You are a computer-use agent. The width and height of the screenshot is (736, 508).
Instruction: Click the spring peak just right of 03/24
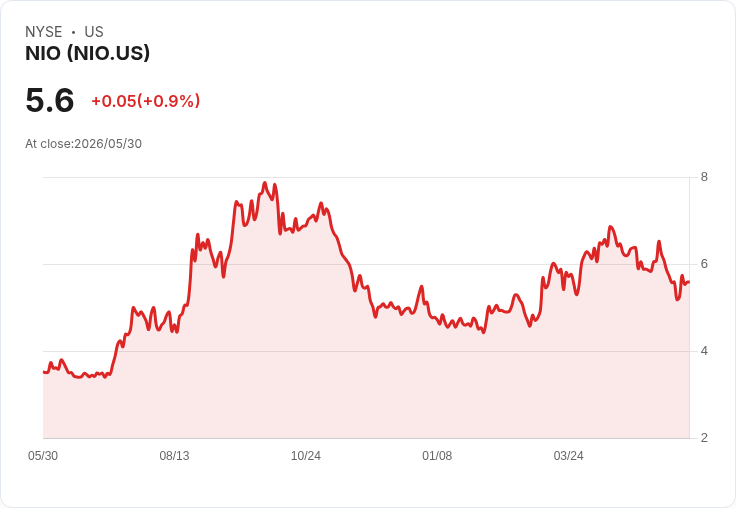click(x=610, y=227)
